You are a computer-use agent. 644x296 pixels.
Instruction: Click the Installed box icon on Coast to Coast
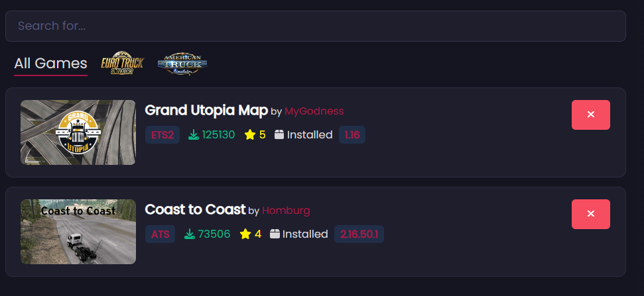click(275, 234)
